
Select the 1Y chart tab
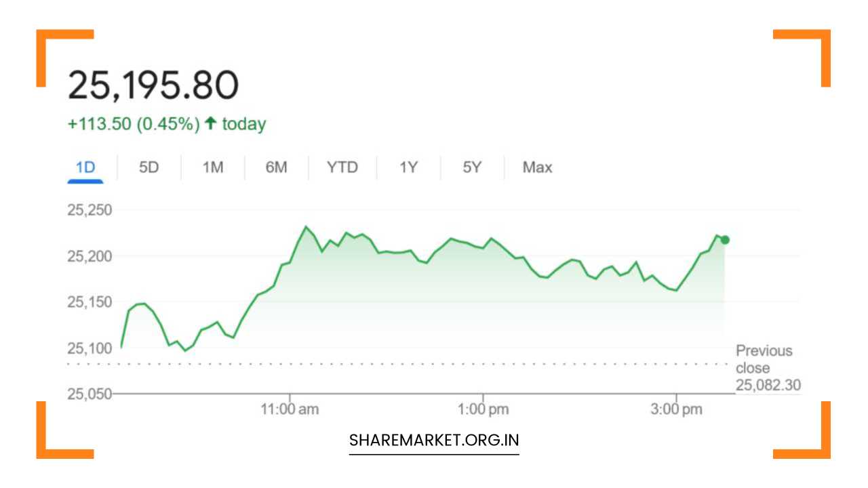pos(408,167)
